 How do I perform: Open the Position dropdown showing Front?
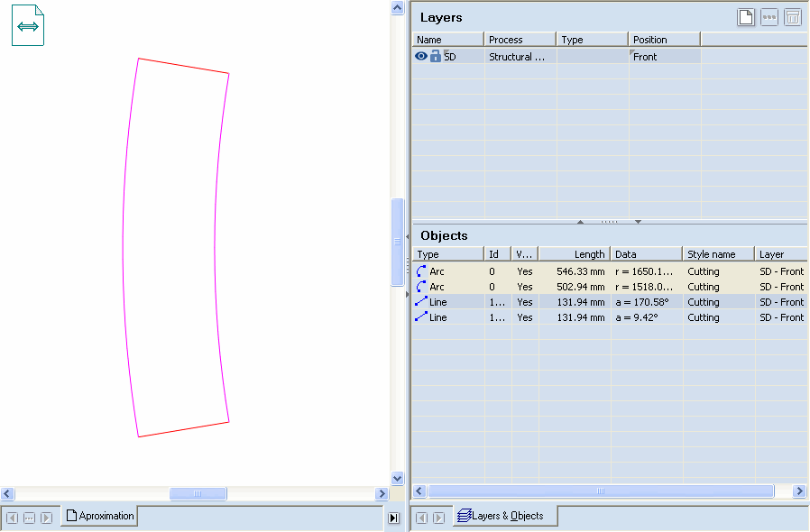(x=664, y=56)
